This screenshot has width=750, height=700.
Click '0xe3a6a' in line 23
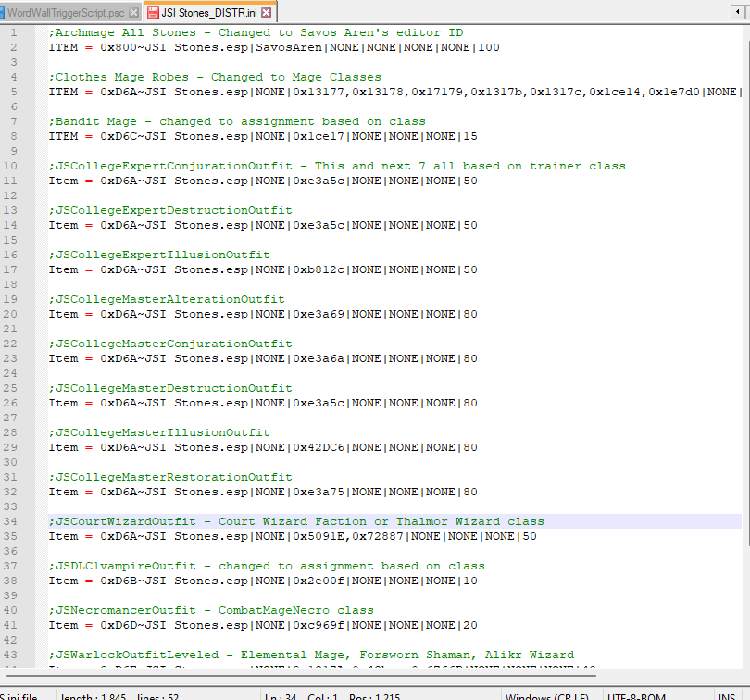click(x=319, y=359)
